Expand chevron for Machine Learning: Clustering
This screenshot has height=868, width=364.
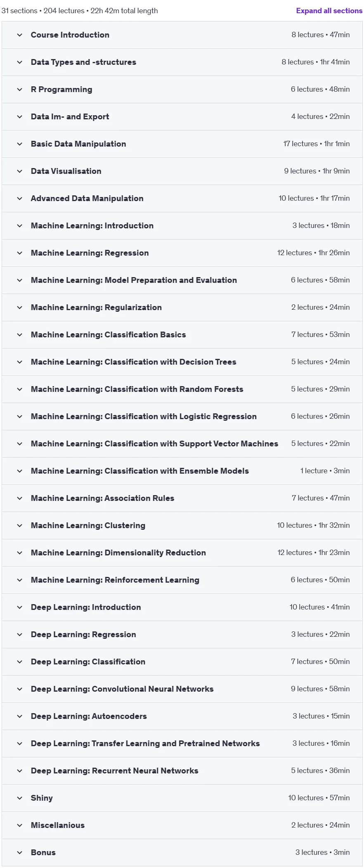click(x=19, y=526)
